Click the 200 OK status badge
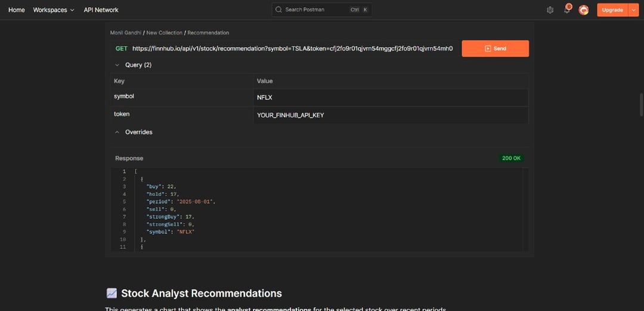Screen dimensions: 644x311 point(512,158)
